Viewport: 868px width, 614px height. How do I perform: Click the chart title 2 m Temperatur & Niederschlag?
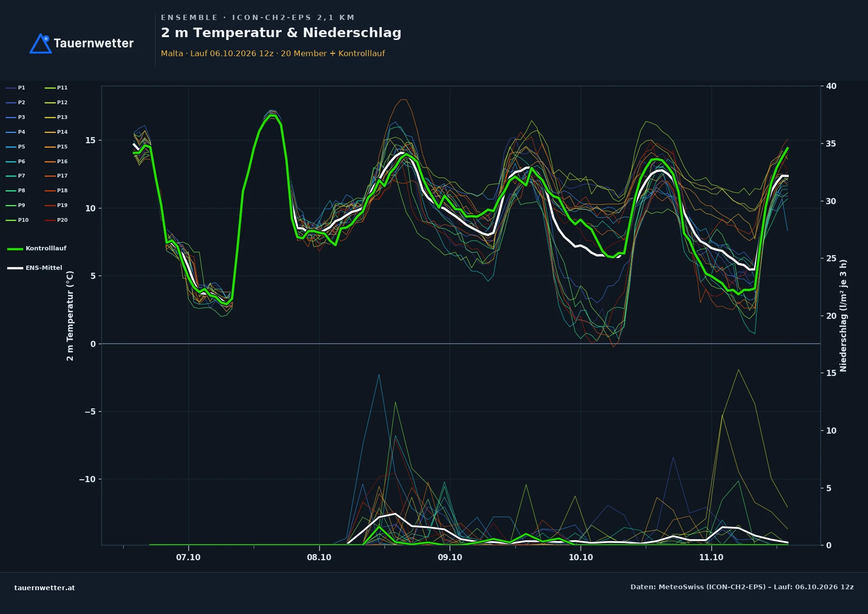click(x=281, y=33)
